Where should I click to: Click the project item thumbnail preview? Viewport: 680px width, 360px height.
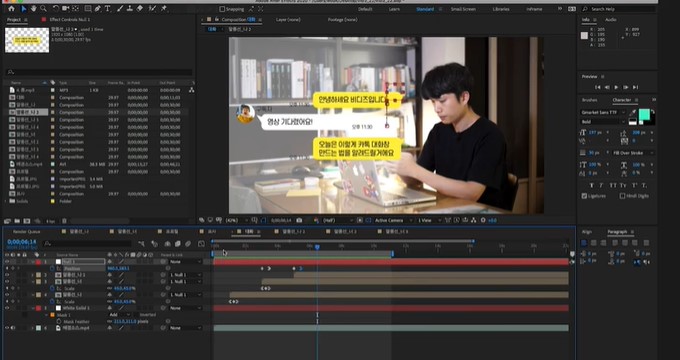pos(27,40)
